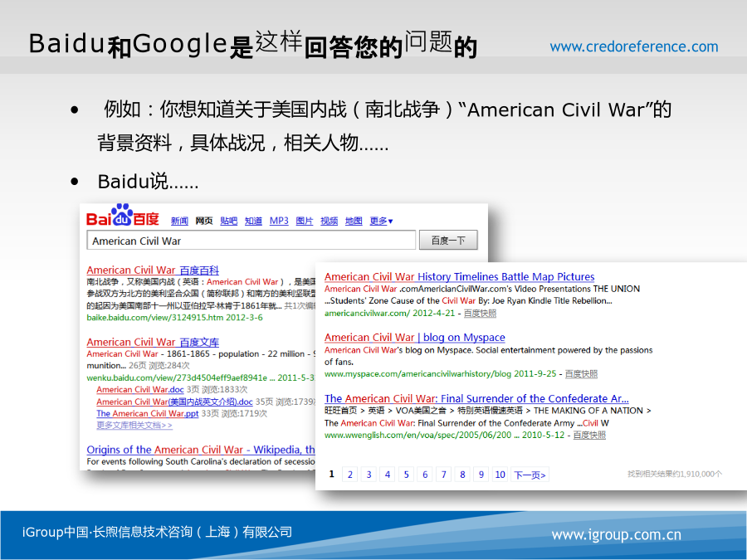
Task: Open 百度快照 for americancivilwar.com result
Action: point(481,314)
